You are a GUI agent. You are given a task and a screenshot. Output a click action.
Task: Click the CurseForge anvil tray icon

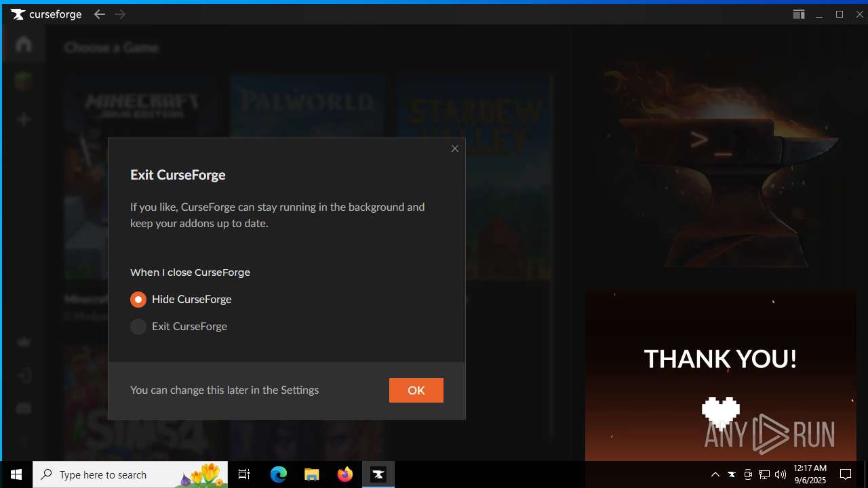732,474
